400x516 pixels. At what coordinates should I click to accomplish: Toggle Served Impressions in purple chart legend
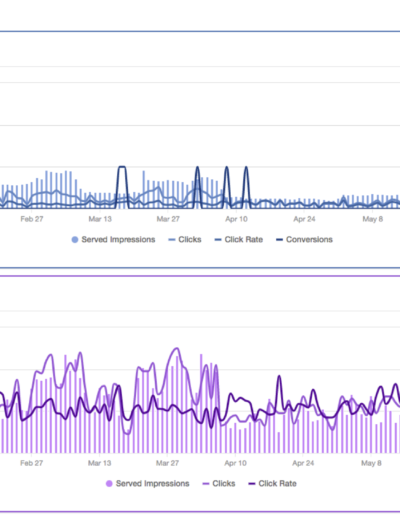147,484
